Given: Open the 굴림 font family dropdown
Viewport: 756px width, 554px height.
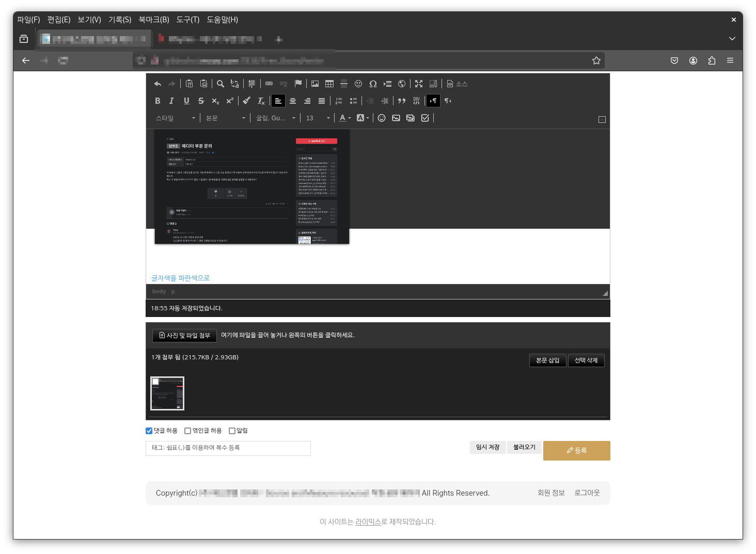Looking at the screenshot, I should [x=276, y=118].
